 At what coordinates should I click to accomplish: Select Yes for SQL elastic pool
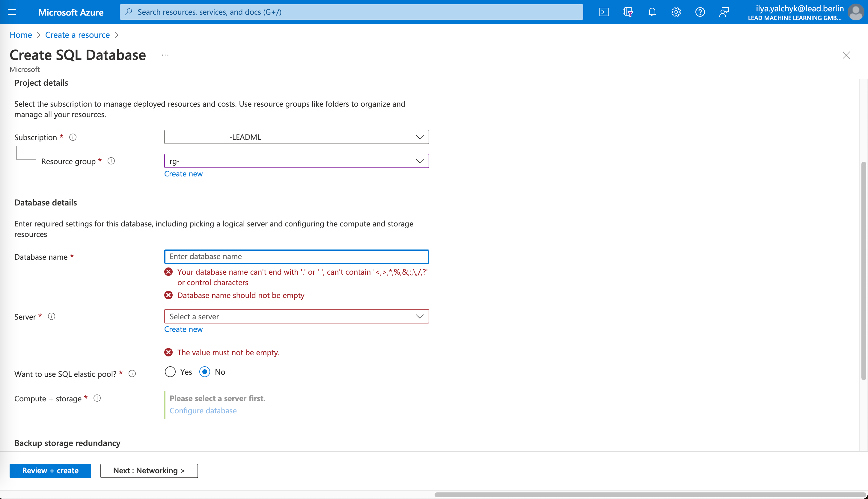pos(170,372)
